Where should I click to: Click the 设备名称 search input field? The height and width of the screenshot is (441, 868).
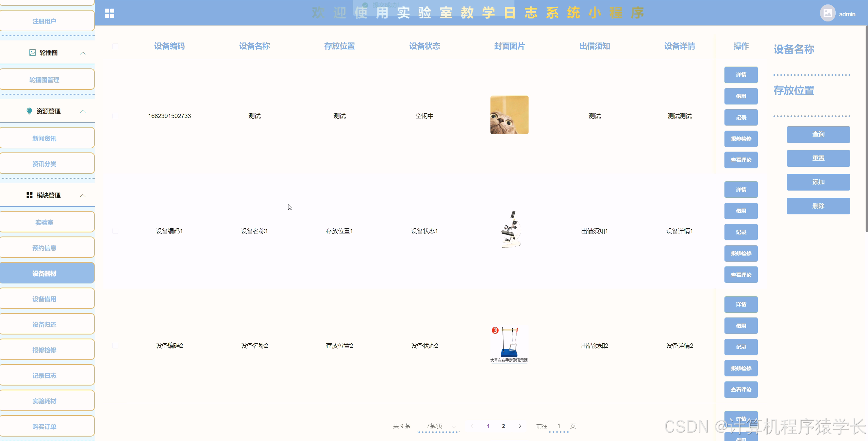(x=812, y=67)
